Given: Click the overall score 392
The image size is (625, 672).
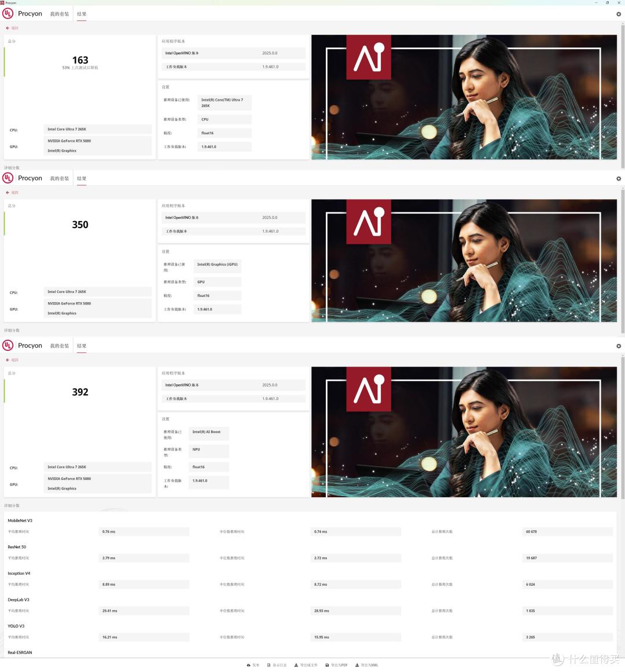Looking at the screenshot, I should 80,392.
